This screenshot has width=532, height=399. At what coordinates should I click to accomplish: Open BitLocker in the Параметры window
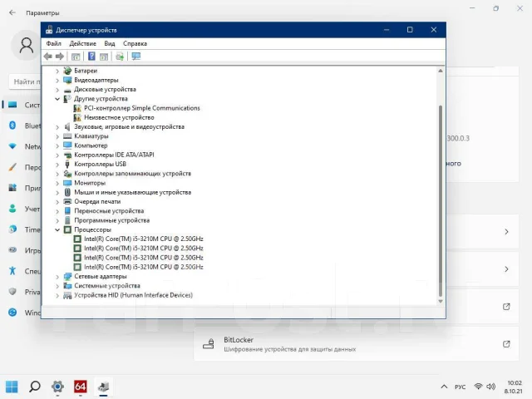pos(356,344)
